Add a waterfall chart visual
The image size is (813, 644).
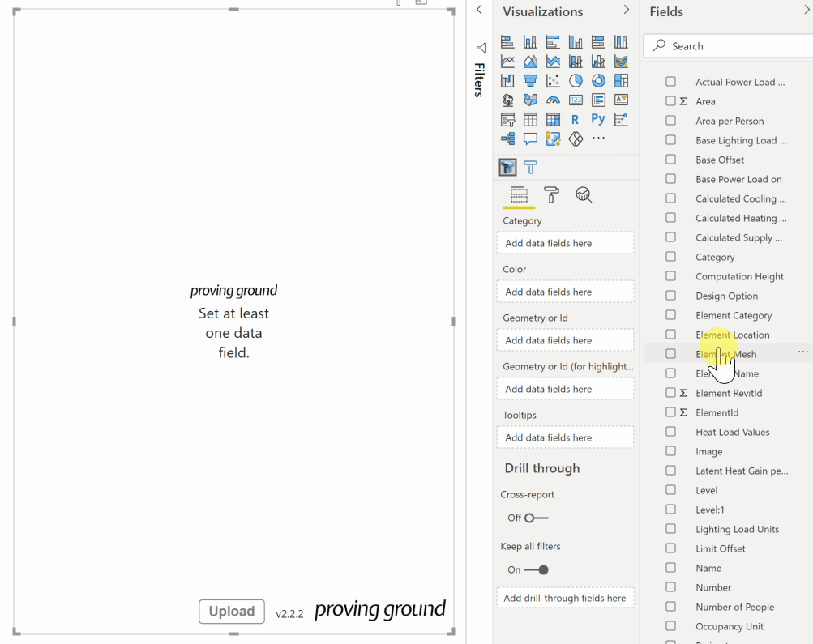pyautogui.click(x=507, y=81)
